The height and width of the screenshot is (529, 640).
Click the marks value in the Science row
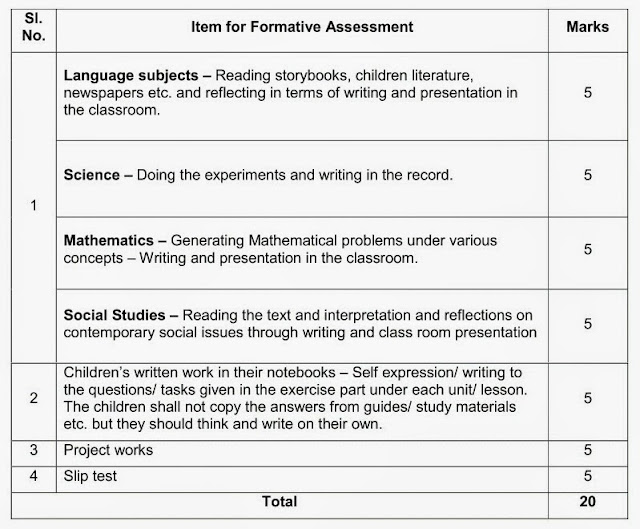click(587, 175)
